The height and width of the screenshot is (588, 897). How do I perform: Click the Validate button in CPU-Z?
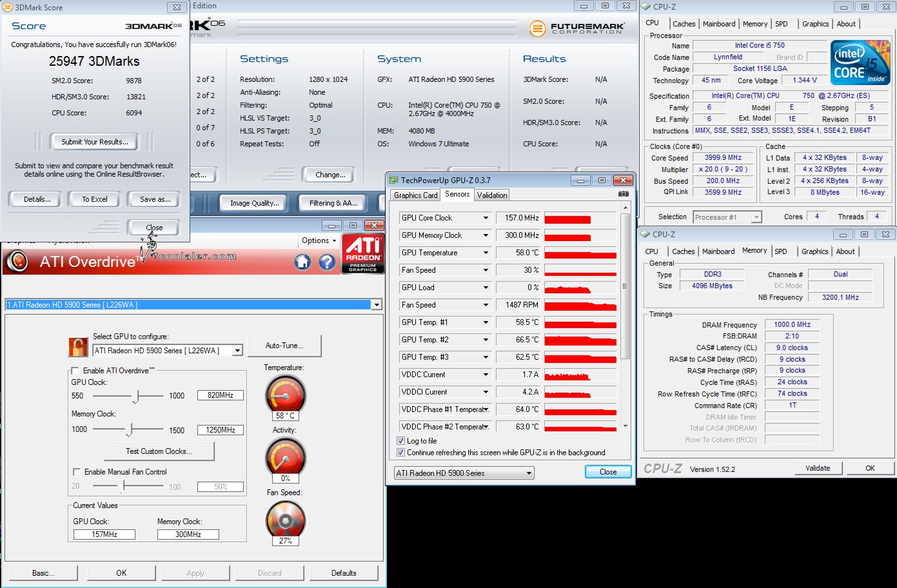point(818,468)
